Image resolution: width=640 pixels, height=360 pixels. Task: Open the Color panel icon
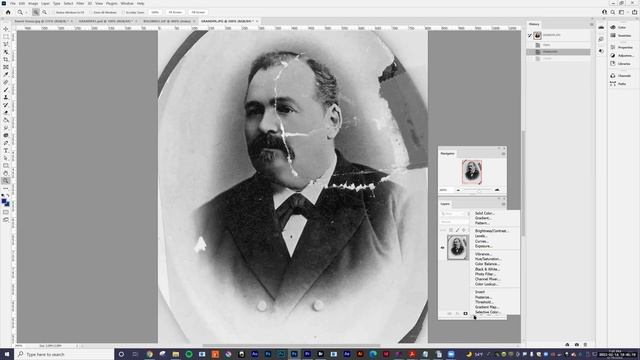pos(613,27)
